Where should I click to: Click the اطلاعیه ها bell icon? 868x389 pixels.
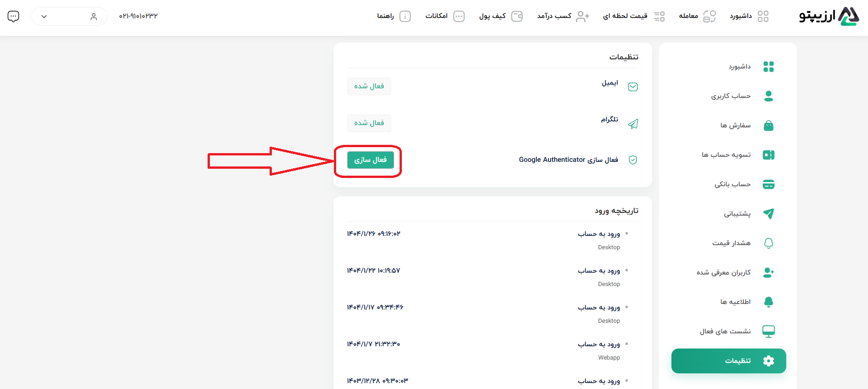(768, 302)
